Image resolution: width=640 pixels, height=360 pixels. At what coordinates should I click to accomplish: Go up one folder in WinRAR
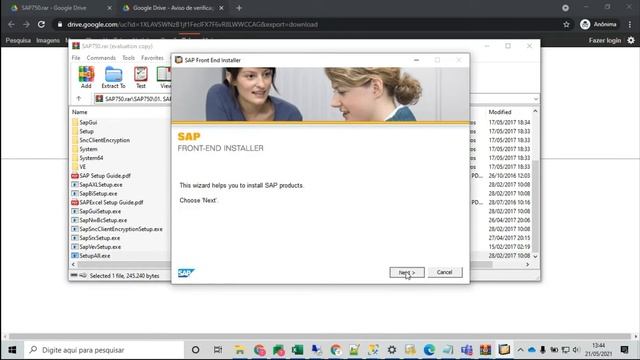tap(79, 99)
